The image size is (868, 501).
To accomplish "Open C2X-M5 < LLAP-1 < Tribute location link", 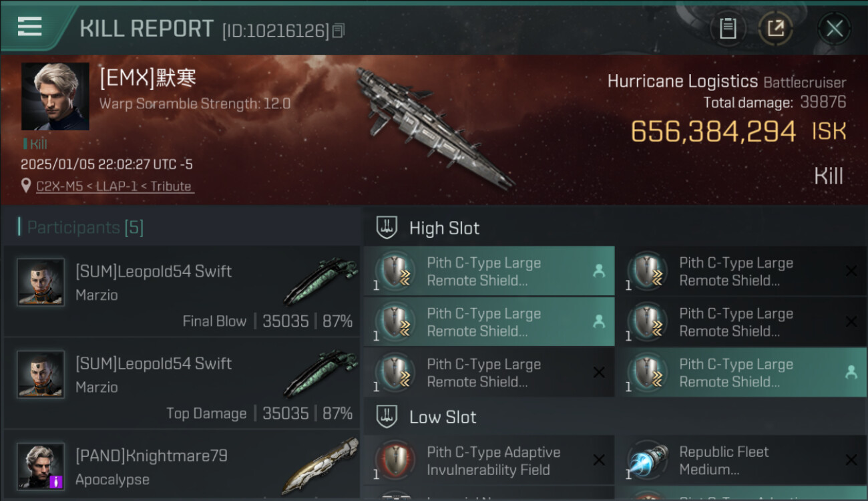I will (115, 186).
